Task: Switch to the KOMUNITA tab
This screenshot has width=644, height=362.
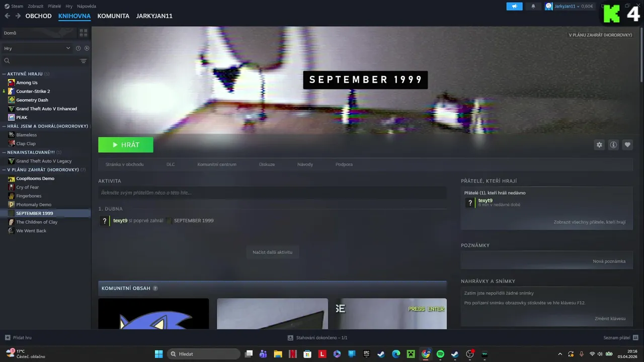Action: coord(113,16)
